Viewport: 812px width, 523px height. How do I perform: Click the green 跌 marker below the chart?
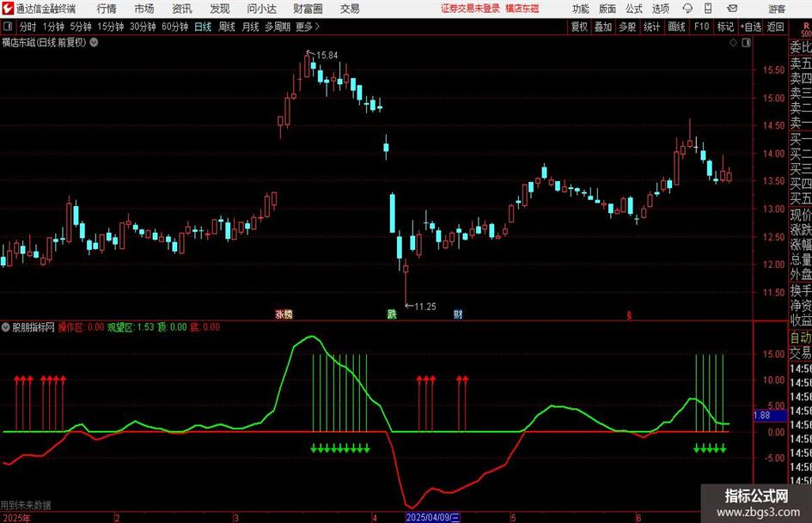tap(392, 313)
